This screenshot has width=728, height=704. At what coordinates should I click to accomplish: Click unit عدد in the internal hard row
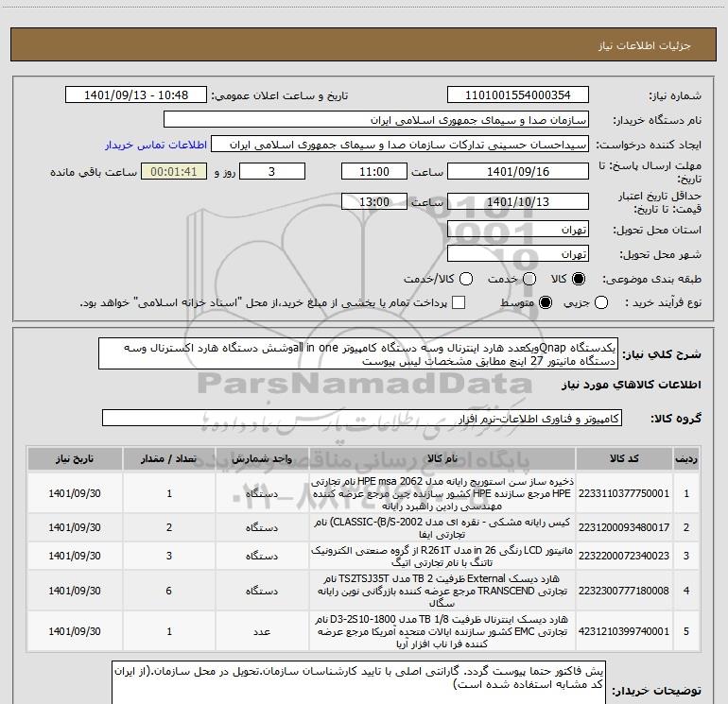click(x=262, y=631)
